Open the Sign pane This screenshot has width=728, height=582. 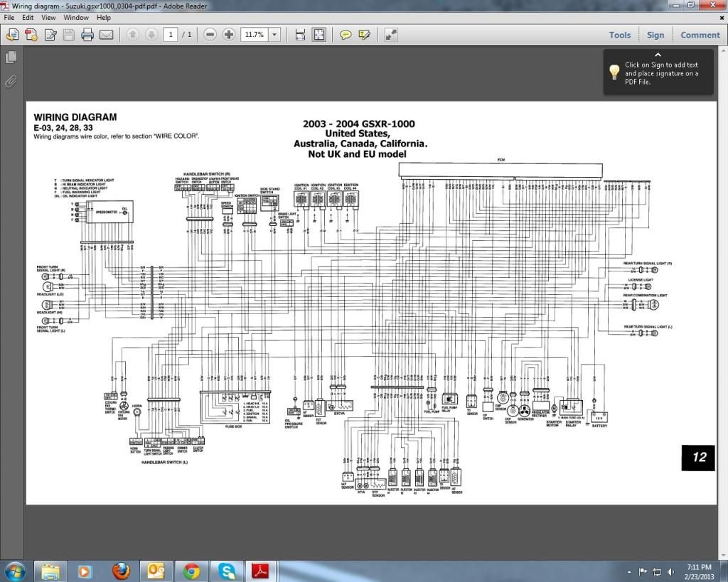pyautogui.click(x=655, y=35)
